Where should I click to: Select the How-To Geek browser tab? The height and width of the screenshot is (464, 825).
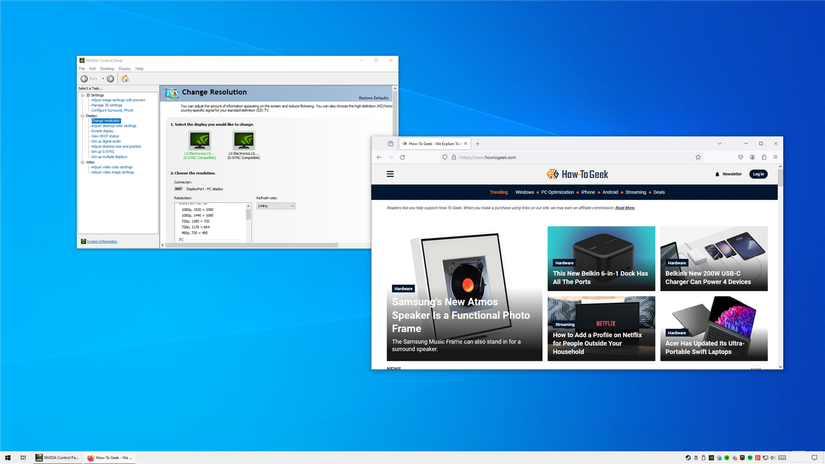point(435,144)
